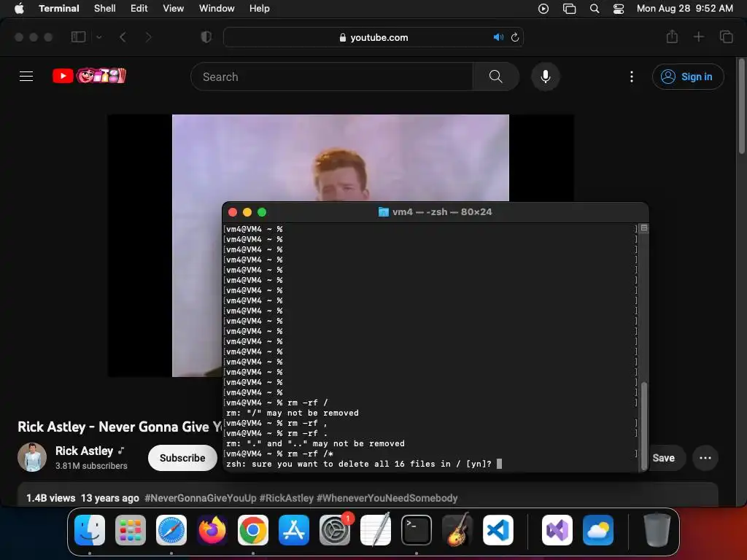Viewport: 747px width, 560px height.
Task: Open the Help menu
Action: [x=260, y=9]
